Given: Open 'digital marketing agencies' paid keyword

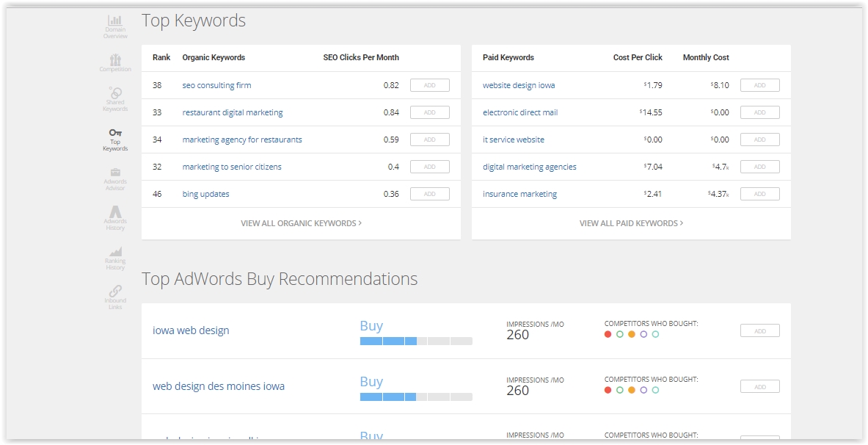Looking at the screenshot, I should click(529, 167).
